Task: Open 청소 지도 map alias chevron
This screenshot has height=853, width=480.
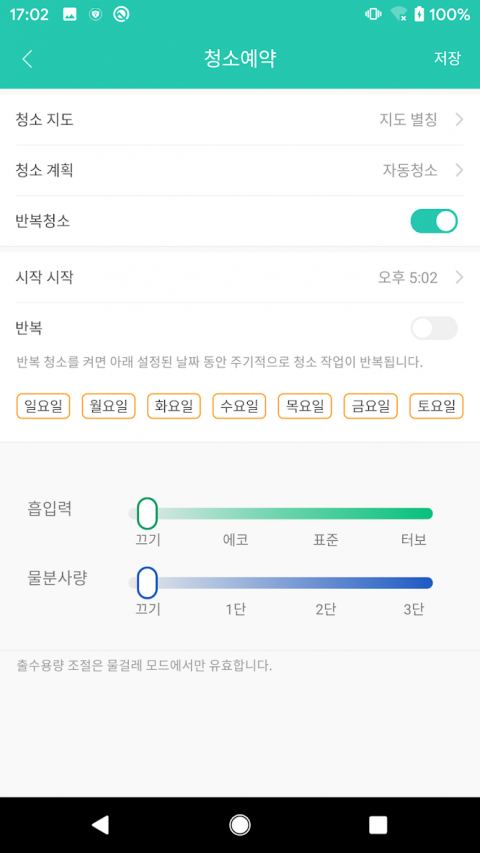Action: tap(459, 119)
